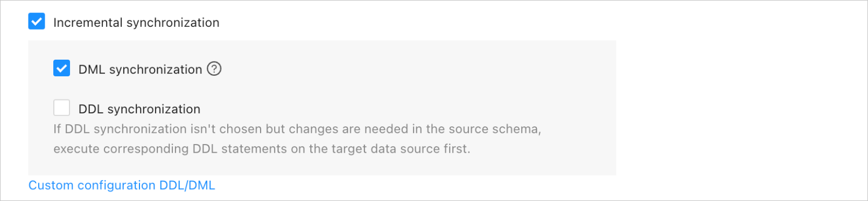Click the word "DDL" in the DDL synchronization label

tap(91, 109)
